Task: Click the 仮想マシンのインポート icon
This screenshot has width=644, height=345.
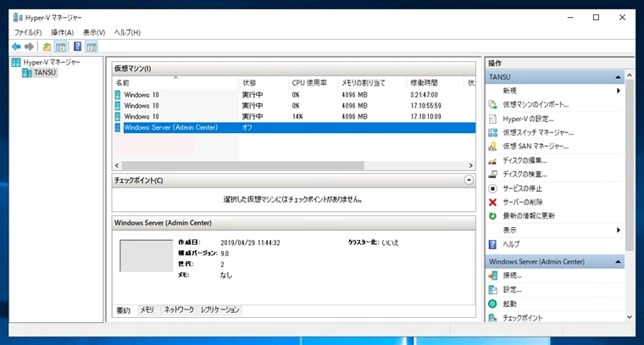Action: click(x=492, y=105)
